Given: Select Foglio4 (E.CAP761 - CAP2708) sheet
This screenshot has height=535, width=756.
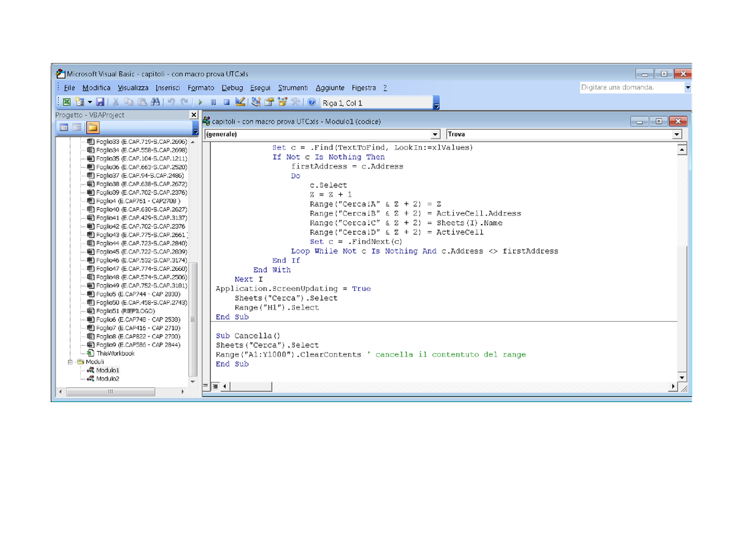Looking at the screenshot, I should tap(138, 201).
